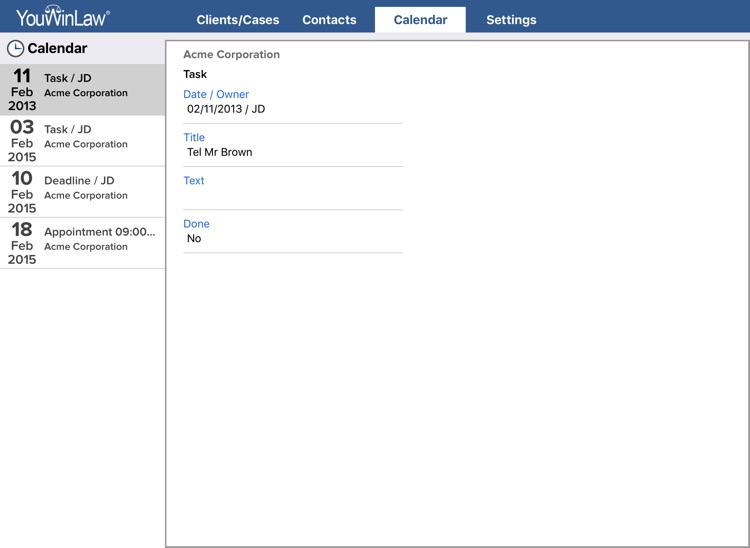Open the Settings tab
Viewport: 750px width, 548px height.
511,20
